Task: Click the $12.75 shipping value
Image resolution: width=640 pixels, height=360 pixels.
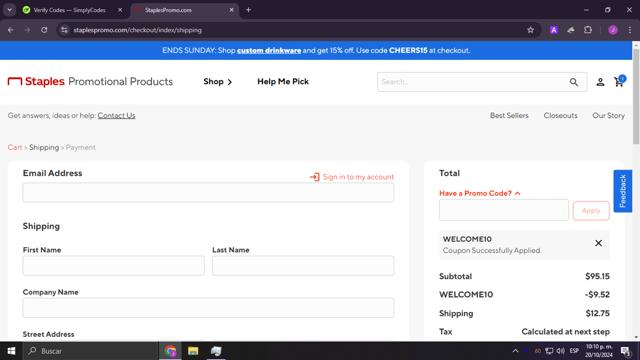Action: (598, 313)
